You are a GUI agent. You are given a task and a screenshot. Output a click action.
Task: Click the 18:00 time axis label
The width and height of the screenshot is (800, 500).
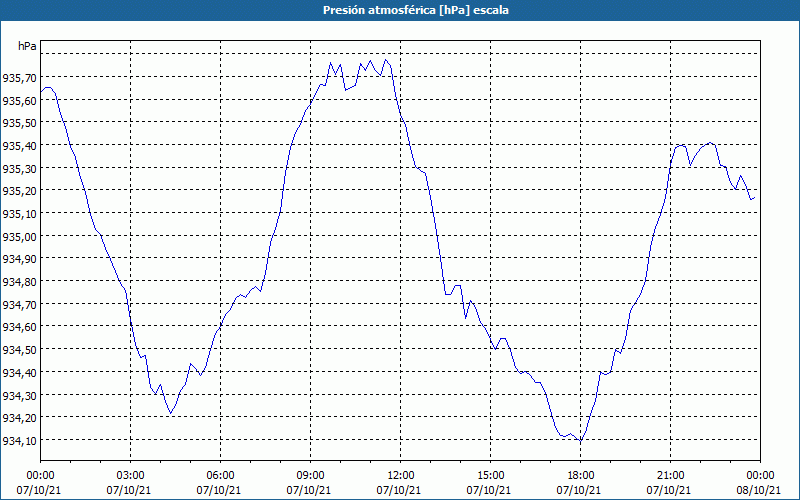[x=580, y=476]
